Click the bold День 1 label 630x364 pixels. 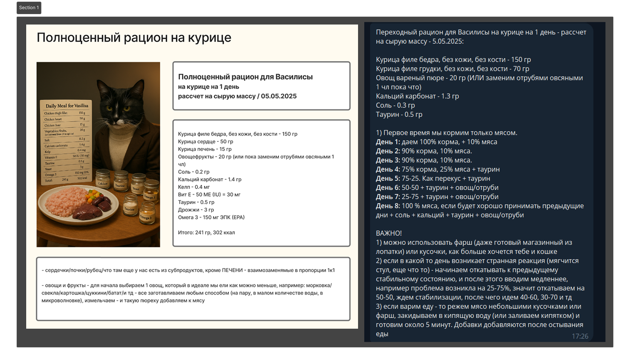pyautogui.click(x=388, y=142)
